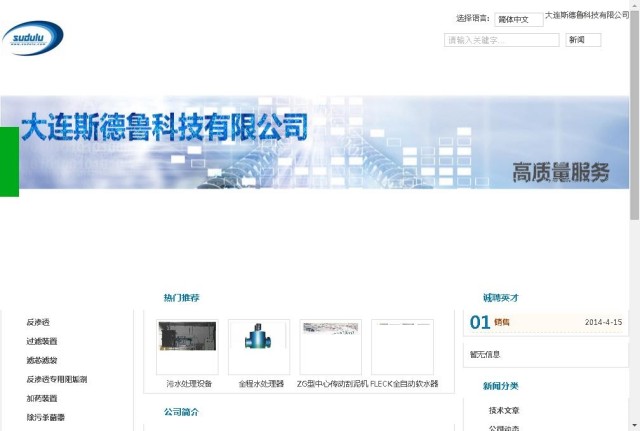Viewport: 640px width, 431px height.
Task: Click the 全程水处理器 product name link
Action: pos(261,384)
